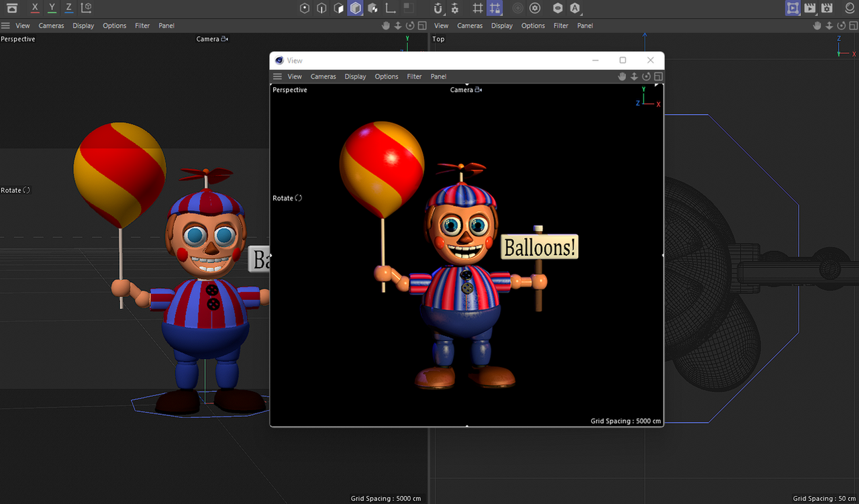Open Cameras menu in floating View window
The width and height of the screenshot is (859, 504).
pos(323,77)
